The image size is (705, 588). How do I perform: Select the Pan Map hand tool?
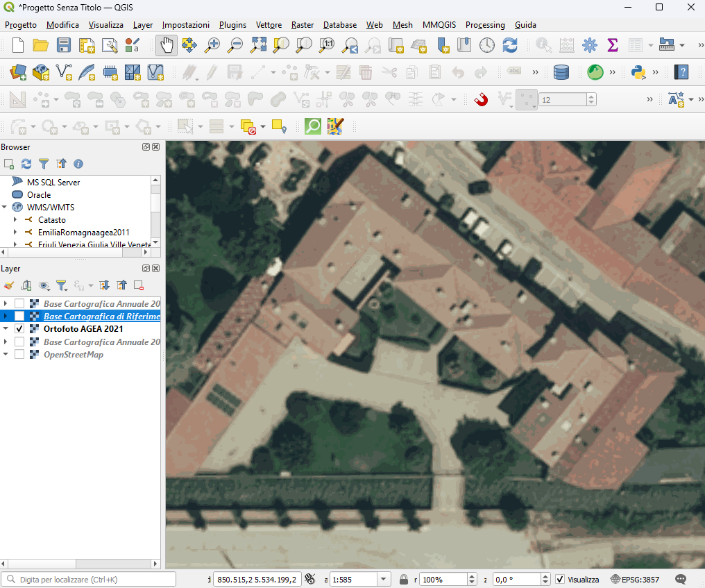(x=166, y=46)
